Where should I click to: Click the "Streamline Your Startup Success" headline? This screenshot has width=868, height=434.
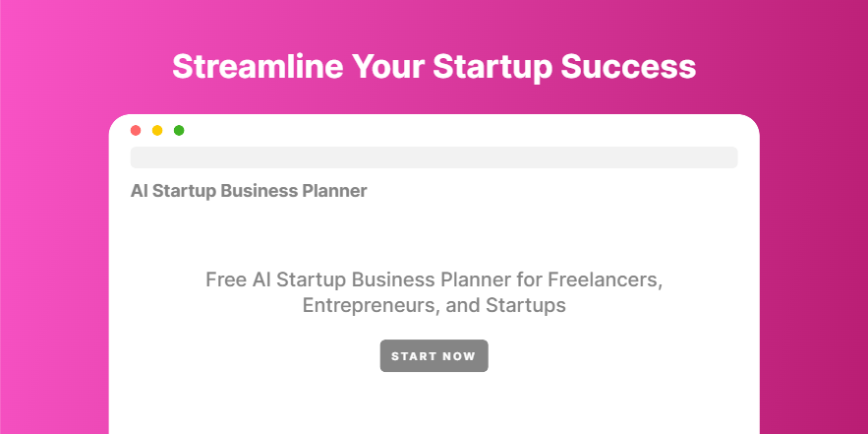click(x=434, y=66)
